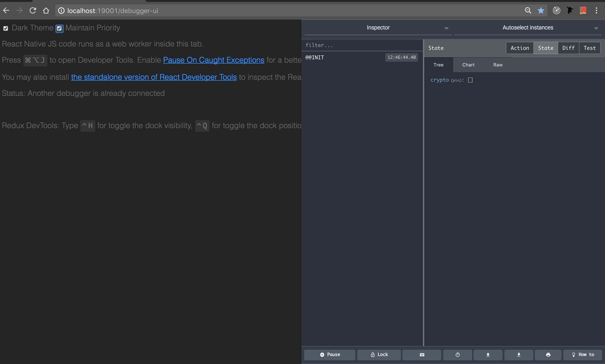Open the keyboard shortcuts panel in Redux DevTools
The height and width of the screenshot is (364, 605).
pos(422,355)
